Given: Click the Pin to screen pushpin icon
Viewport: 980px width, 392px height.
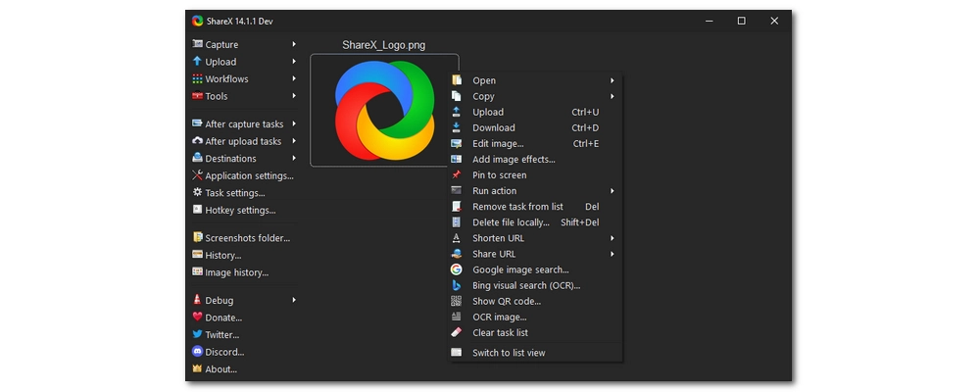Looking at the screenshot, I should [456, 175].
